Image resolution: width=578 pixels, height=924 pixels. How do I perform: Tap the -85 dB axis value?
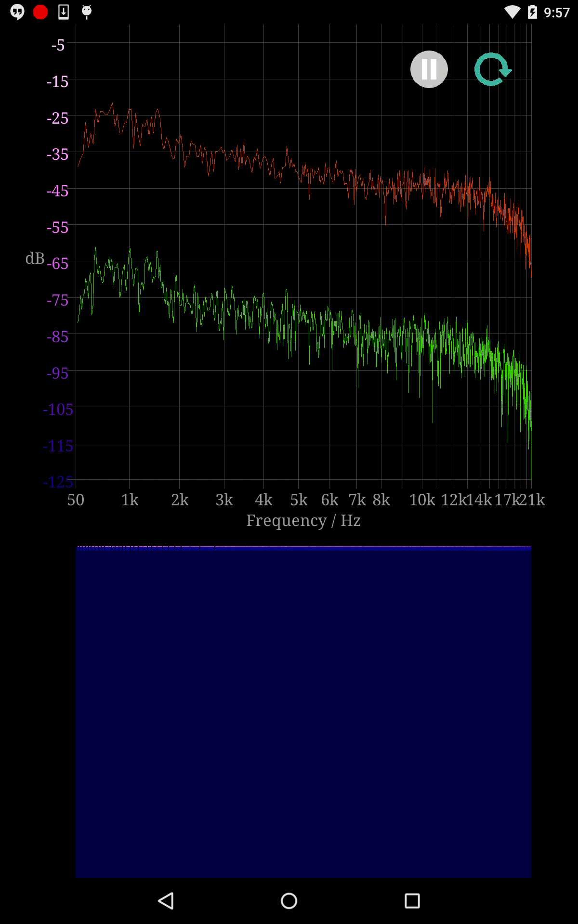pyautogui.click(x=57, y=337)
